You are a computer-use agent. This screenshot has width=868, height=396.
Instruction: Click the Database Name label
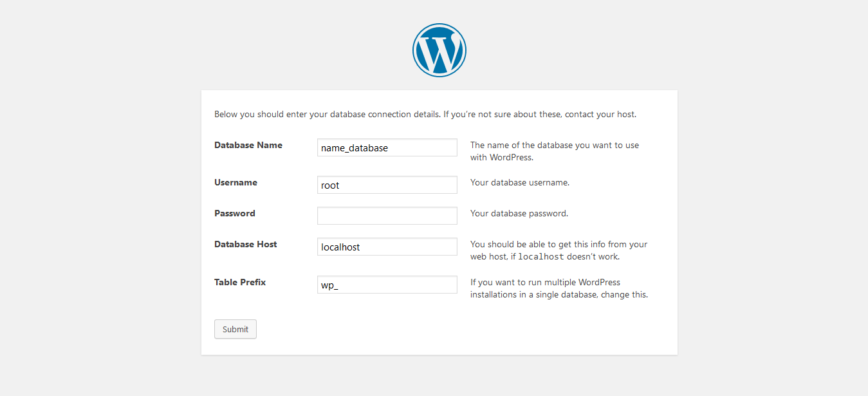tap(248, 145)
